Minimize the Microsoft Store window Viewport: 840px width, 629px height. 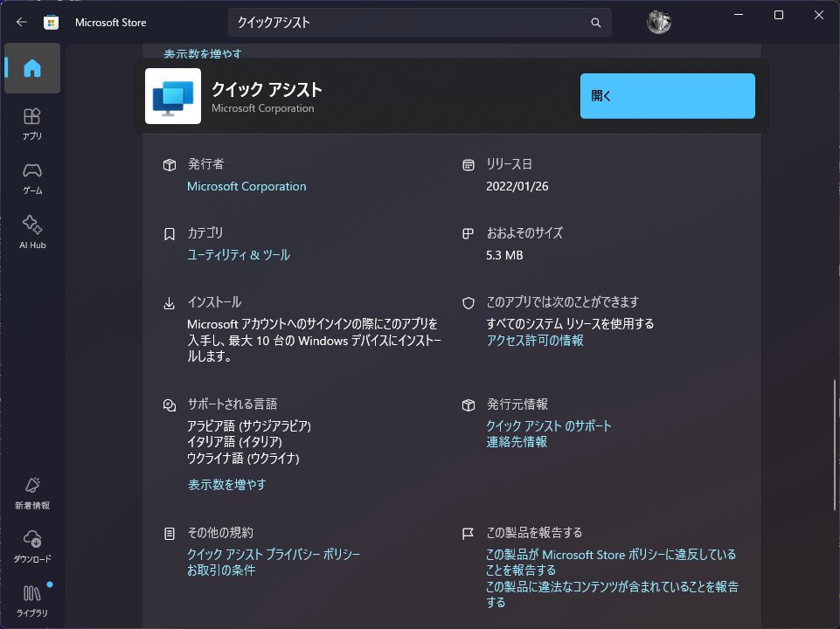coord(739,15)
